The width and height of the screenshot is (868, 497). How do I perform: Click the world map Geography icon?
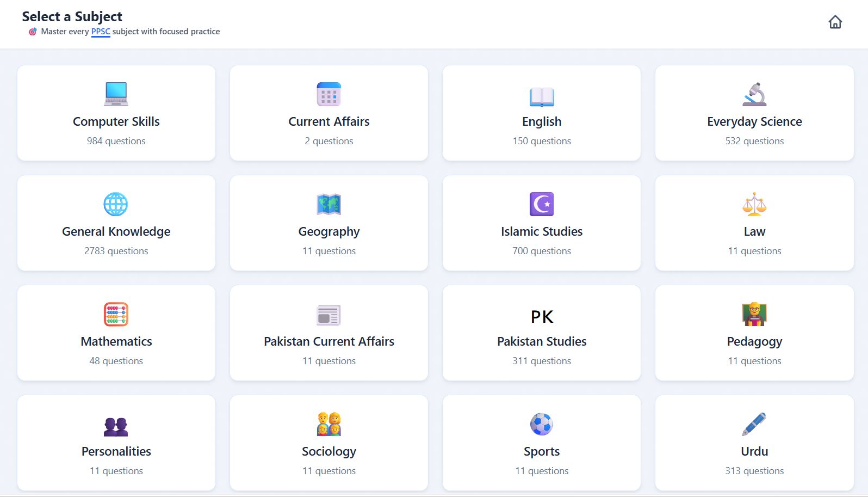328,204
